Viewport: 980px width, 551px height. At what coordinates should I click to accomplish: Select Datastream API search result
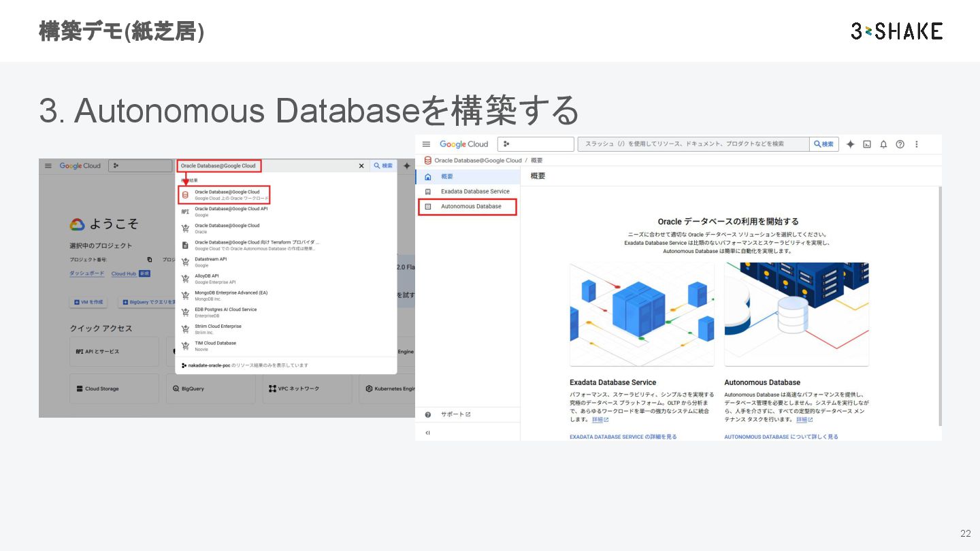click(x=286, y=262)
